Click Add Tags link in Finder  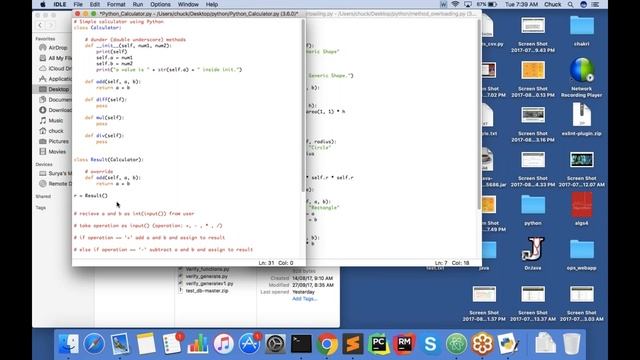click(x=304, y=299)
